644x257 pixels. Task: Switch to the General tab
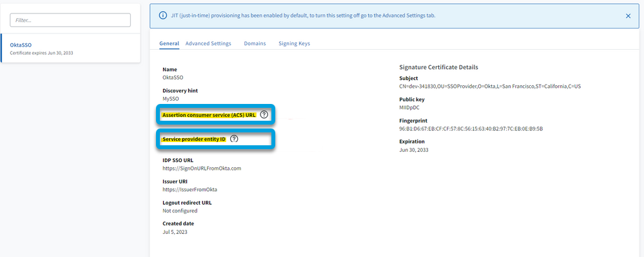[x=169, y=43]
